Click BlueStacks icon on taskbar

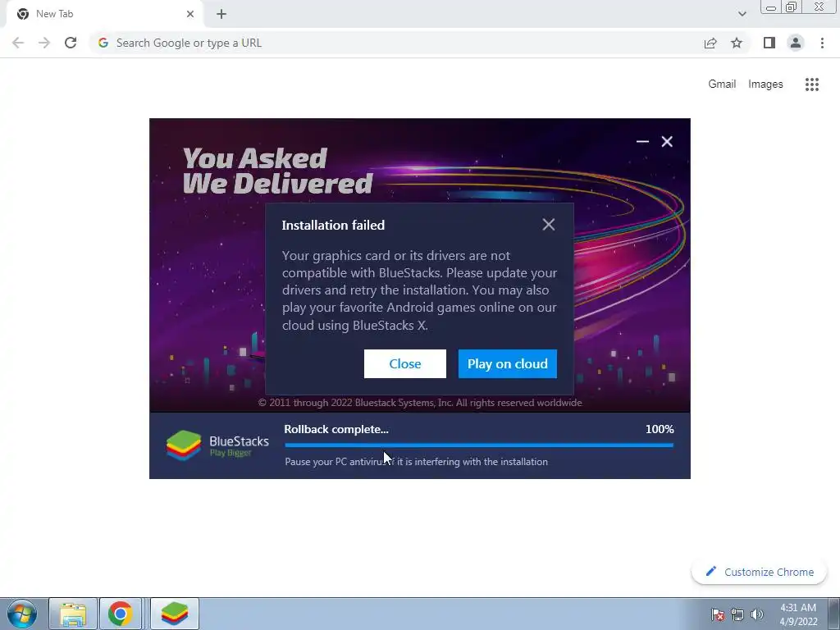175,614
